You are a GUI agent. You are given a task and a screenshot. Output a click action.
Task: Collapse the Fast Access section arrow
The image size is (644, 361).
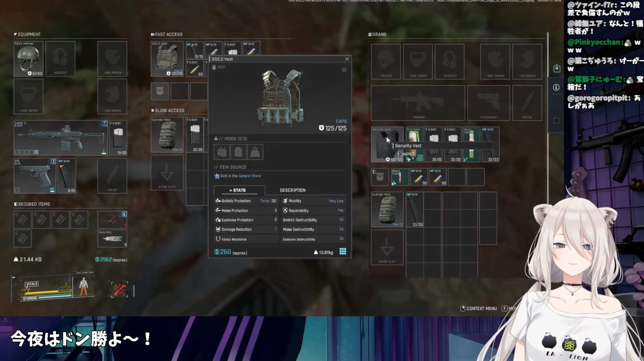tap(153, 34)
